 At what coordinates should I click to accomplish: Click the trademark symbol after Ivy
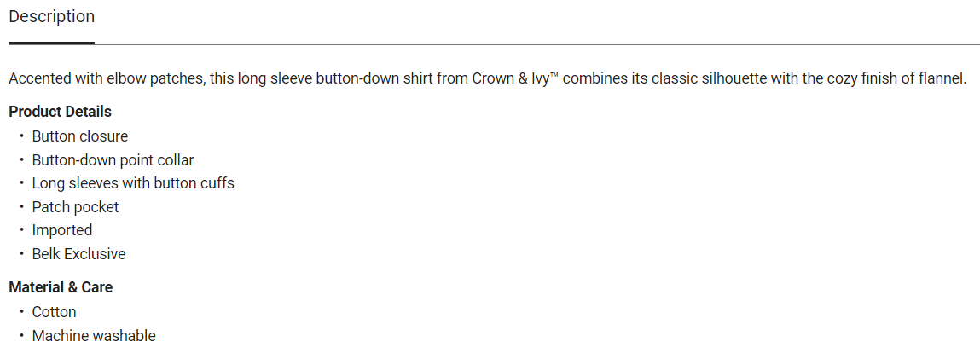[x=553, y=77]
